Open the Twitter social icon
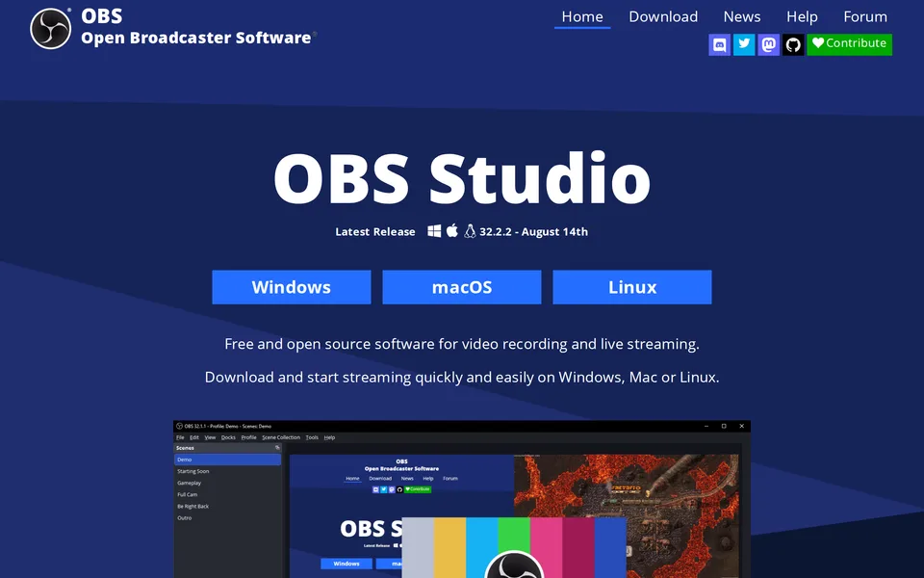The width and height of the screenshot is (924, 578). point(744,44)
